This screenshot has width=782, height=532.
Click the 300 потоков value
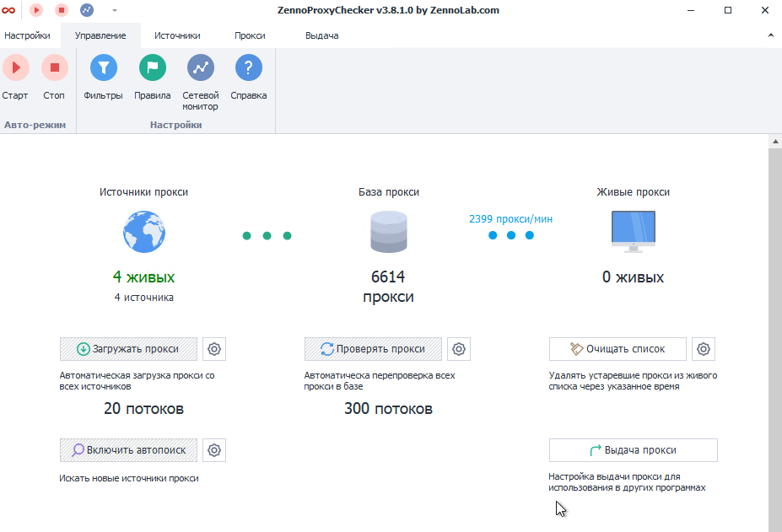click(x=389, y=409)
